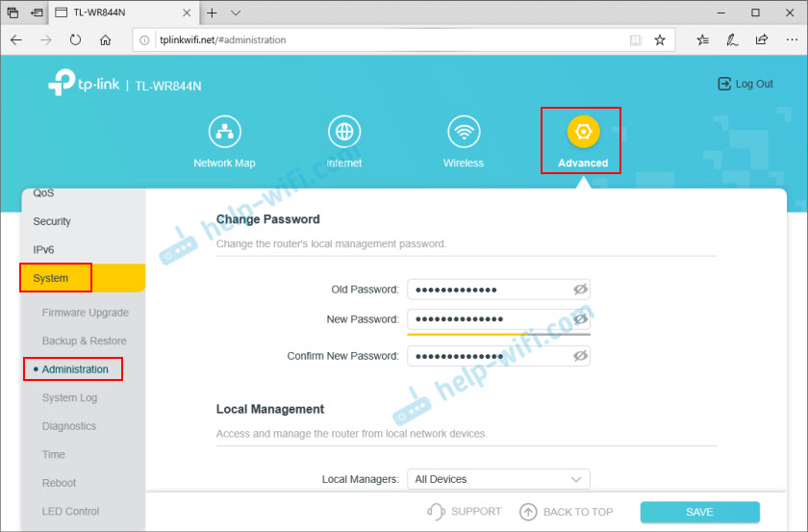Open the browser tab list chevron
Viewport: 808px width, 532px height.
click(x=236, y=13)
